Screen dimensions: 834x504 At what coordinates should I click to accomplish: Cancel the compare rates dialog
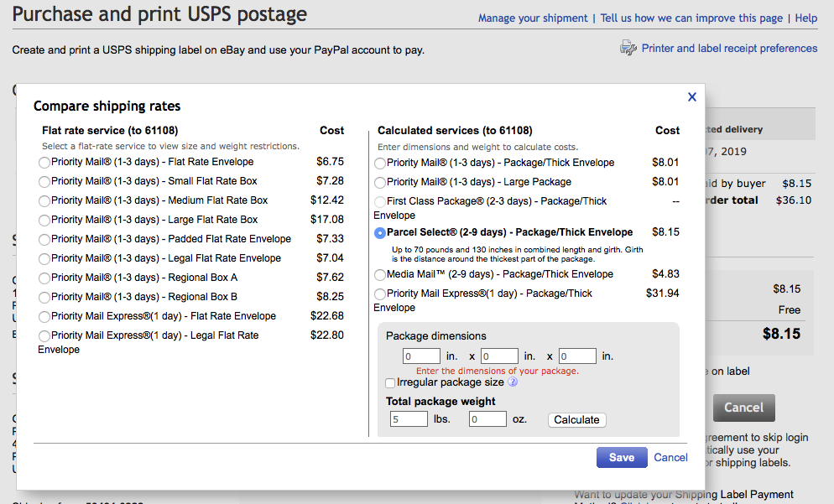(670, 457)
